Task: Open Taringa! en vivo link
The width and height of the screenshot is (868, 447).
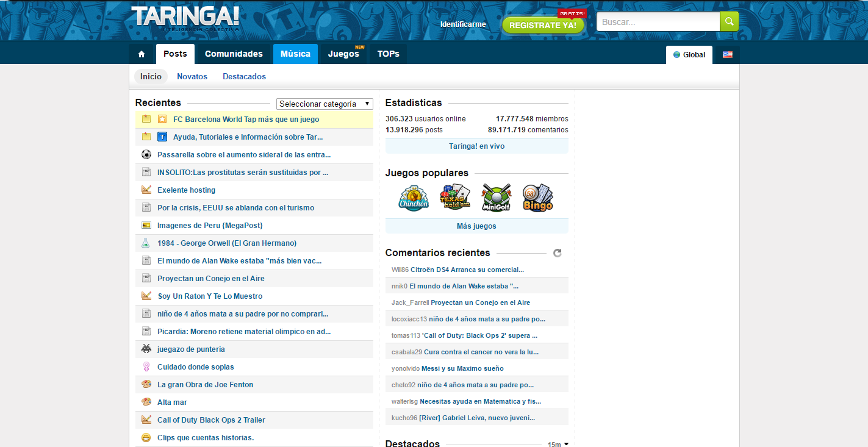Action: (x=477, y=146)
